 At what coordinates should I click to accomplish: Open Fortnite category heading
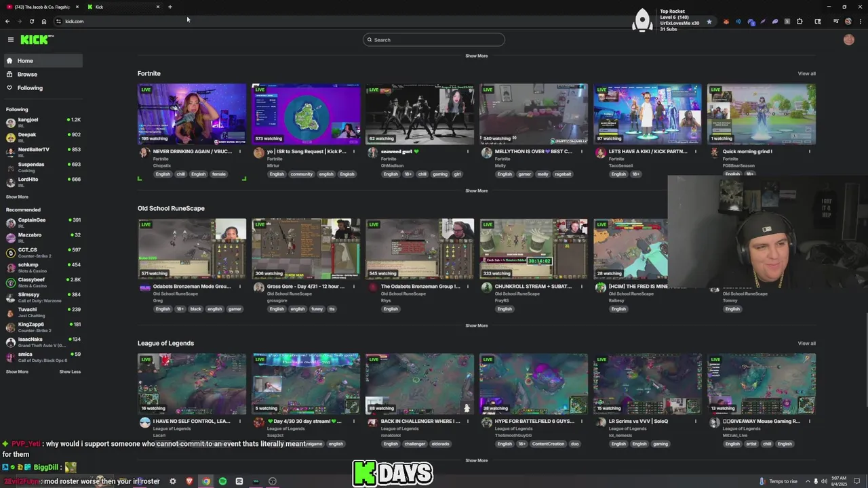149,73
